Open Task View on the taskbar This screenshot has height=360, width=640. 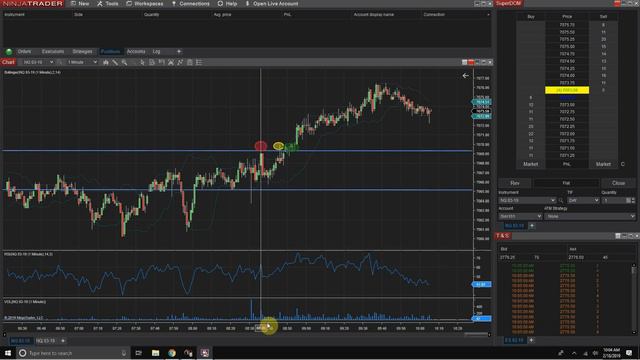coord(138,353)
